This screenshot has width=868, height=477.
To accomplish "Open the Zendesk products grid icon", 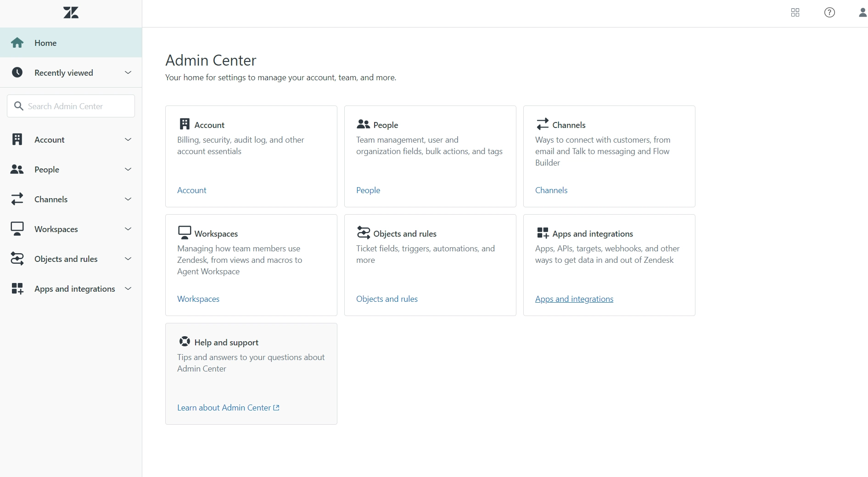I will [795, 13].
